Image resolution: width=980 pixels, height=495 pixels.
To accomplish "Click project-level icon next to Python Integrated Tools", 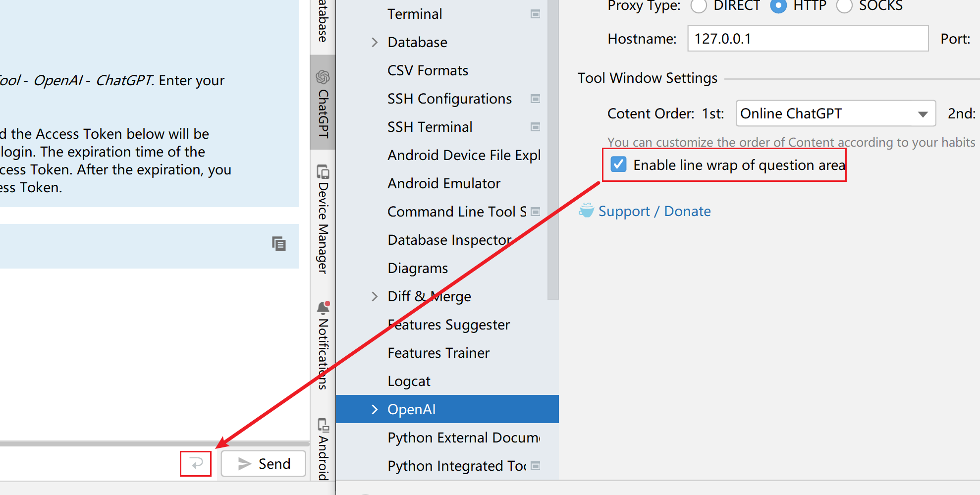I will [x=535, y=466].
